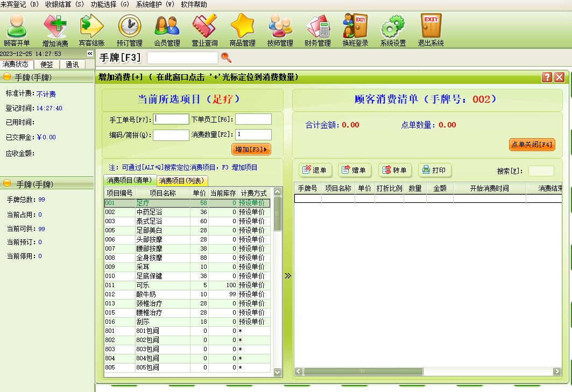Open 财务管理 finance icon
The height and width of the screenshot is (392, 572).
point(317,30)
